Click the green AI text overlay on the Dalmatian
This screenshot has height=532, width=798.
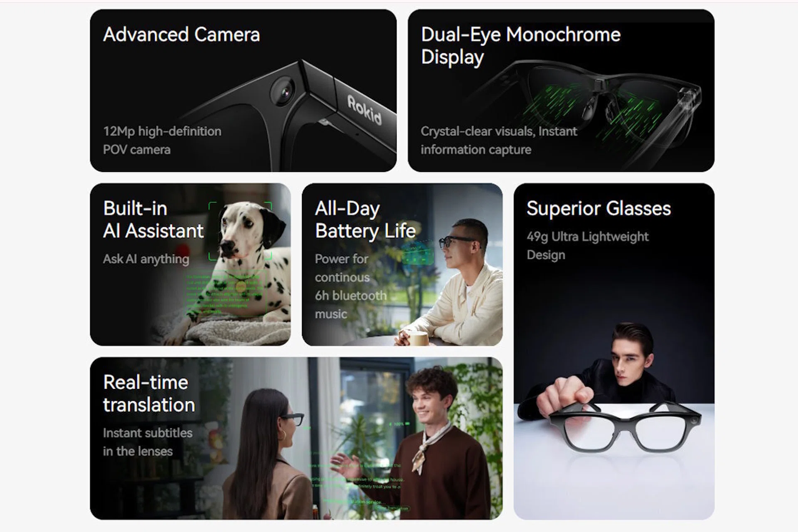tap(226, 293)
